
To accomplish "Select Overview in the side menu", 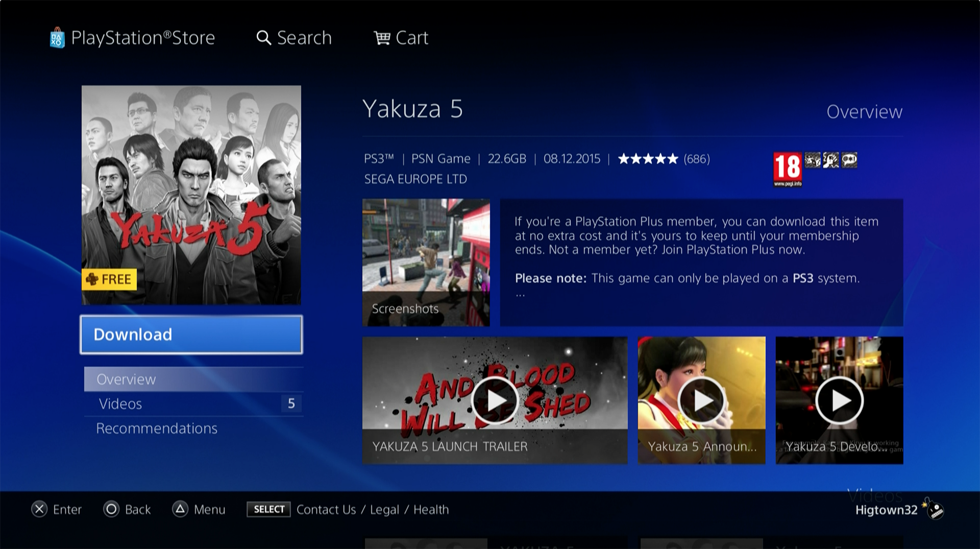I will [193, 379].
